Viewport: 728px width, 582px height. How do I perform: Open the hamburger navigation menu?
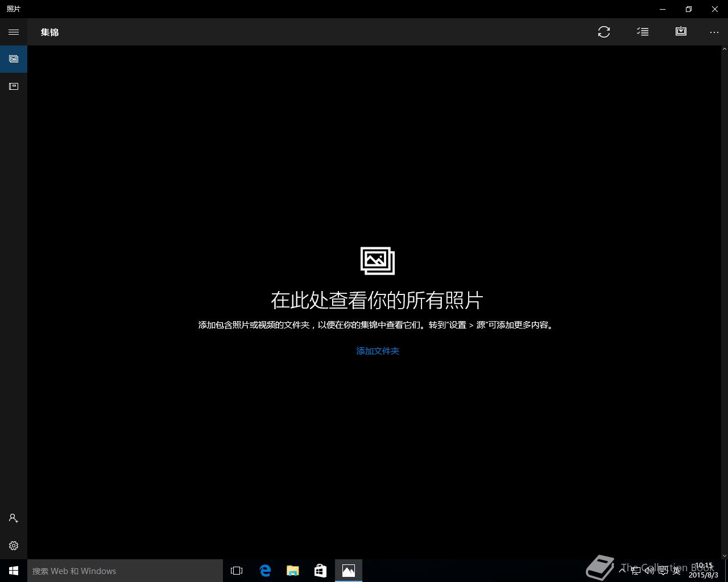(14, 32)
